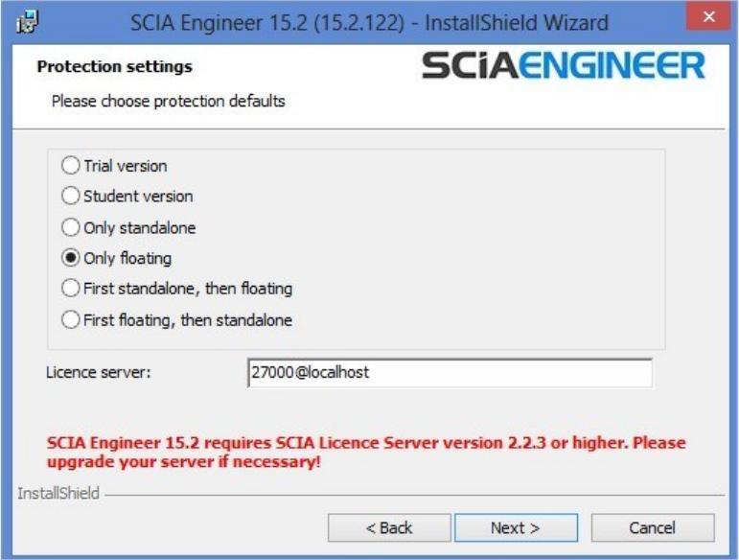Choose First standalone, then floating
This screenshot has width=739, height=560.
(176, 288)
